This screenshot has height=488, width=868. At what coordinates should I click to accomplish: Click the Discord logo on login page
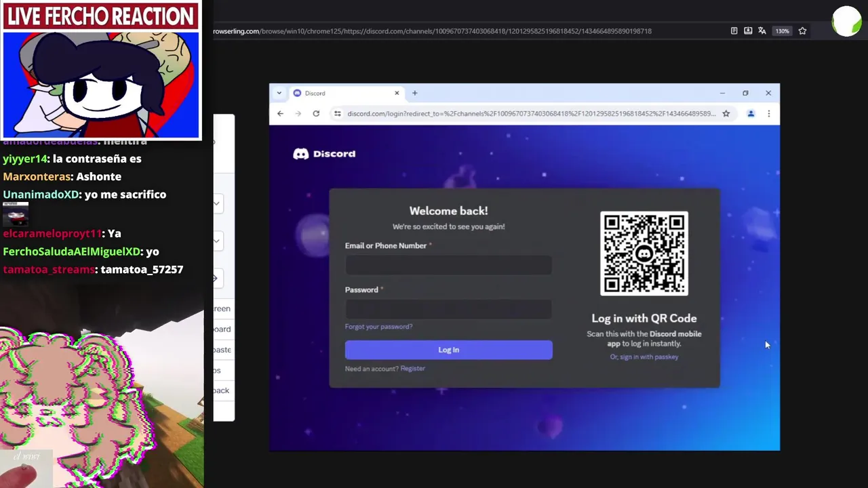pyautogui.click(x=324, y=154)
